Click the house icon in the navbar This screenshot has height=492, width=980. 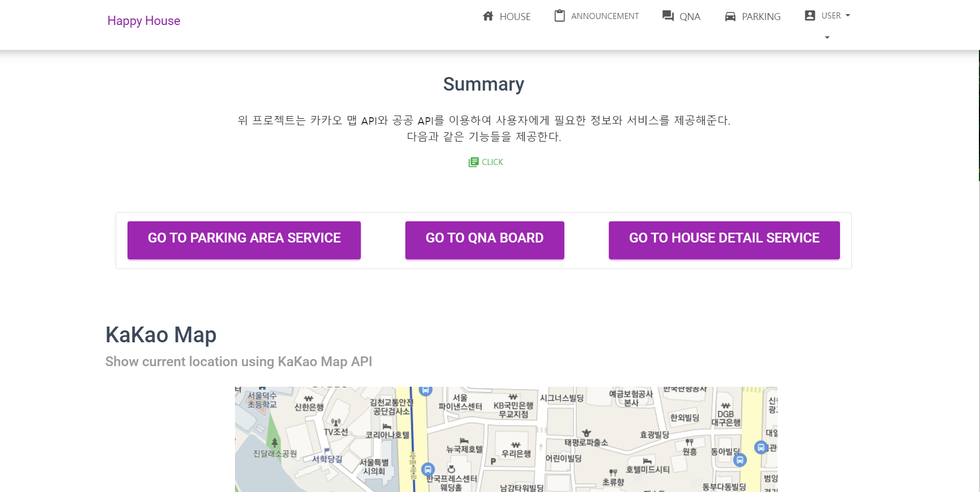coord(488,16)
